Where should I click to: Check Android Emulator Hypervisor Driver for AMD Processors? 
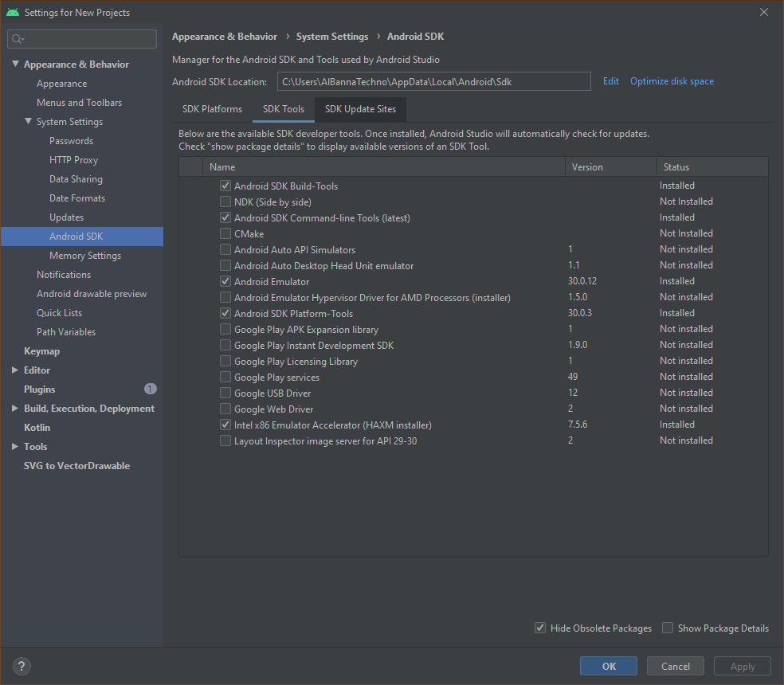click(x=225, y=298)
